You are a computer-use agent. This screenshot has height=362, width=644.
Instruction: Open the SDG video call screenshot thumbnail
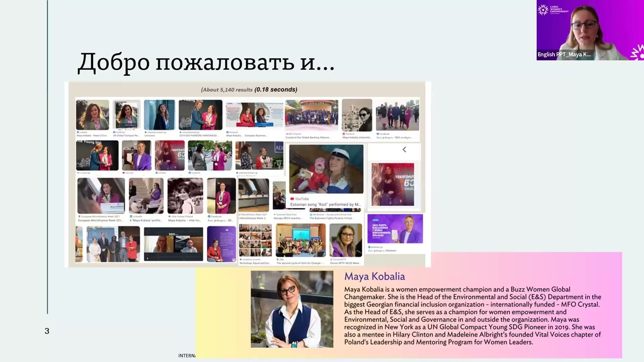click(x=174, y=244)
